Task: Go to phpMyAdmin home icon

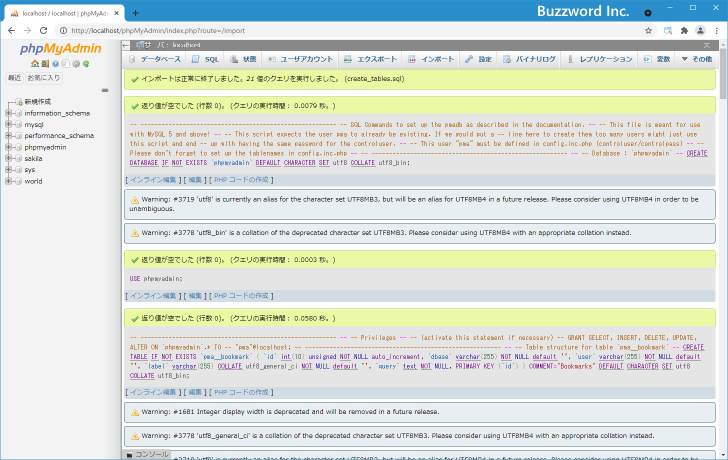Action: tap(35, 64)
